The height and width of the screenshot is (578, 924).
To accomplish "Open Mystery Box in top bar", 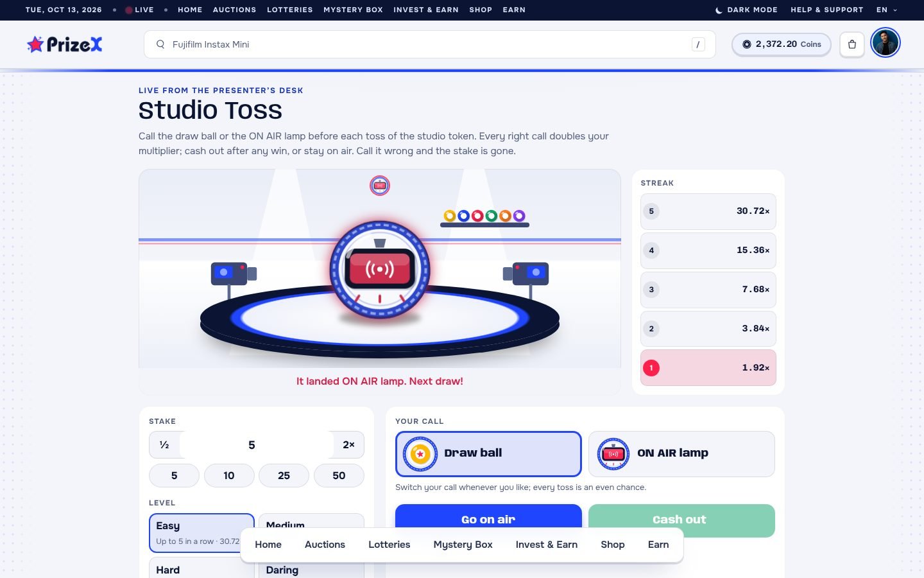I will tap(353, 10).
